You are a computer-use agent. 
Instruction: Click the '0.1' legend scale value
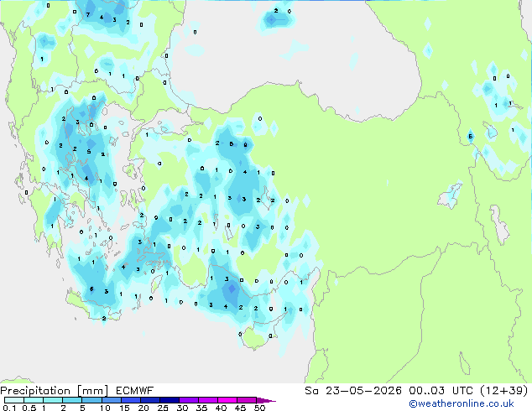pyautogui.click(x=9, y=408)
